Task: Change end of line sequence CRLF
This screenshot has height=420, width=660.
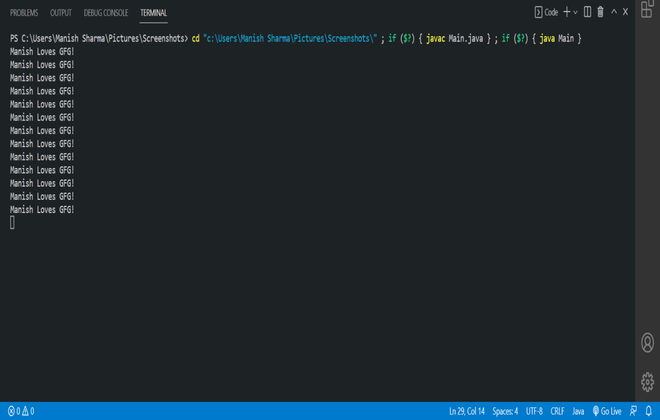Action: pyautogui.click(x=557, y=411)
